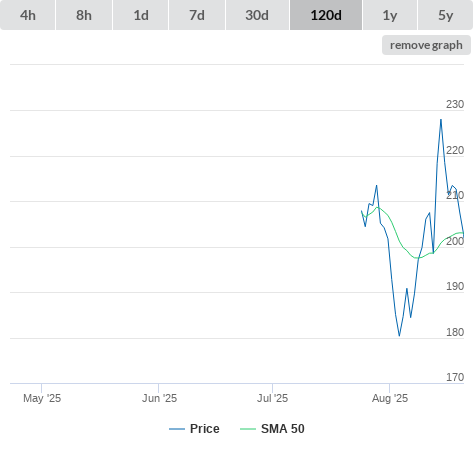Toggle Price series in legend
This screenshot has height=455, width=474.
(194, 429)
